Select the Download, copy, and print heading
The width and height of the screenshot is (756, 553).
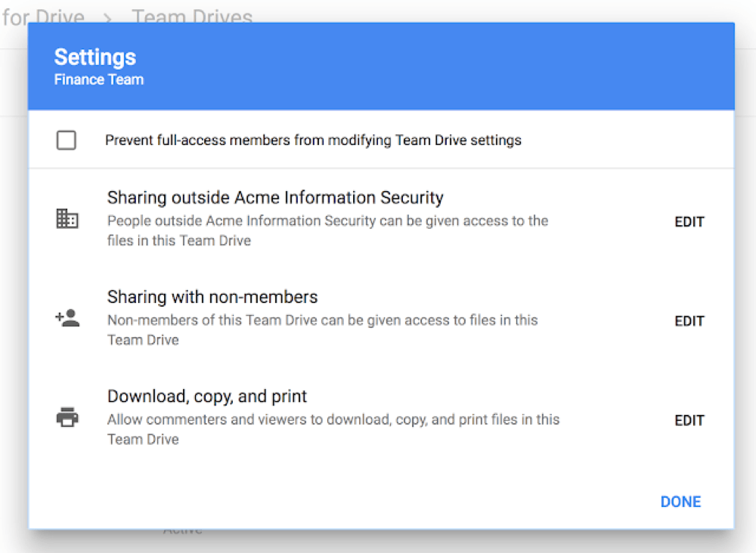[x=207, y=395]
